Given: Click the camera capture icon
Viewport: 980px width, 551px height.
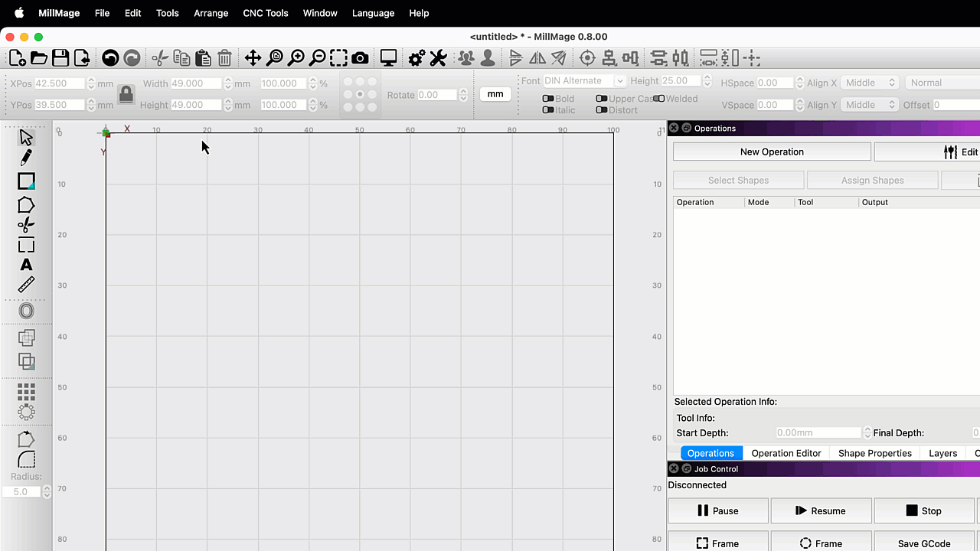Looking at the screenshot, I should pos(360,58).
